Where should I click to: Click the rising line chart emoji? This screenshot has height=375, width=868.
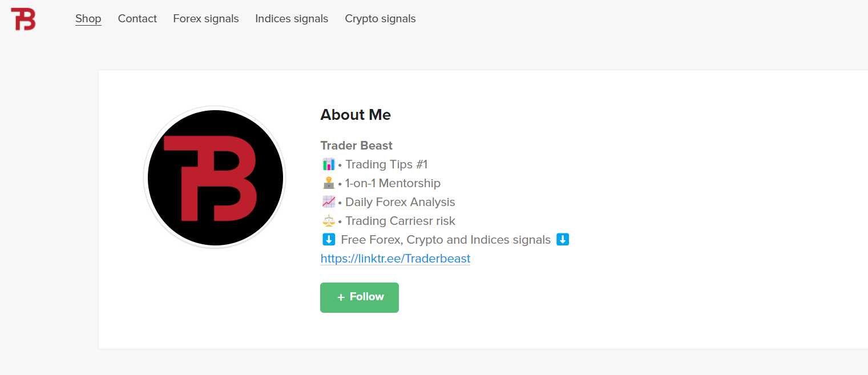[328, 202]
